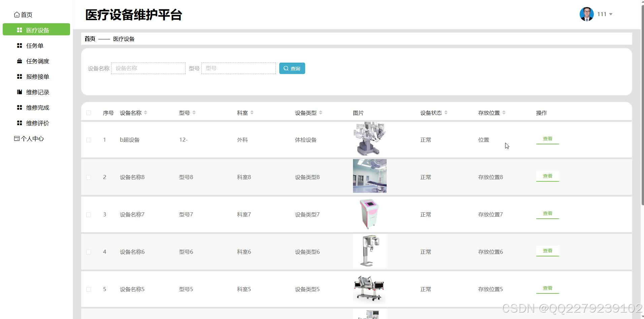Viewport: 644px width, 319px height.
Task: Click 查看 for 设备名称7
Action: 547,214
